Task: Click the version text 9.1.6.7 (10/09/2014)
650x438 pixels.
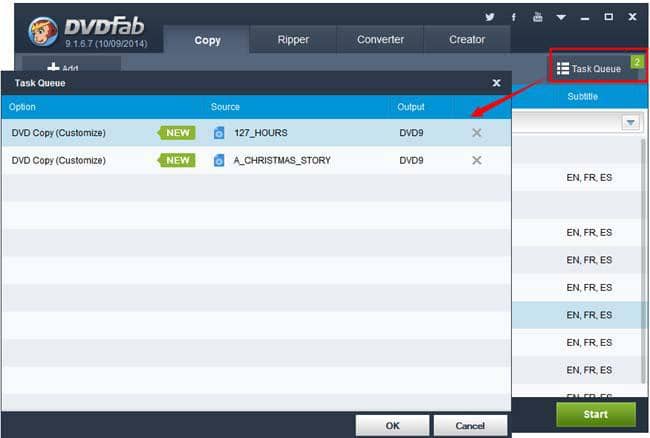Action: (x=106, y=44)
